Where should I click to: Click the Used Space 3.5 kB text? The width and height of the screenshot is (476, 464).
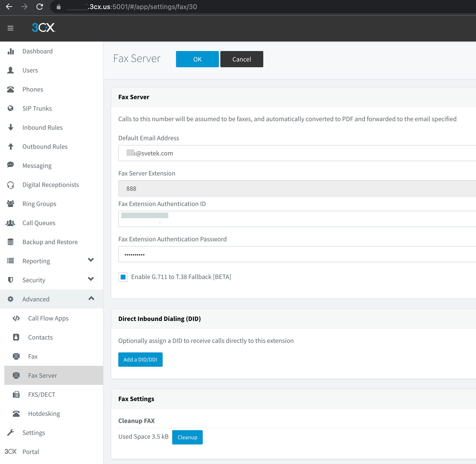(x=143, y=437)
